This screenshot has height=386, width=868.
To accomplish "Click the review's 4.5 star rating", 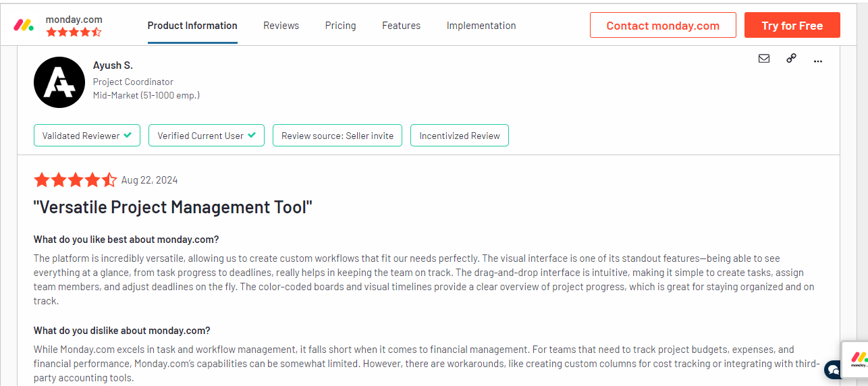I will [75, 180].
